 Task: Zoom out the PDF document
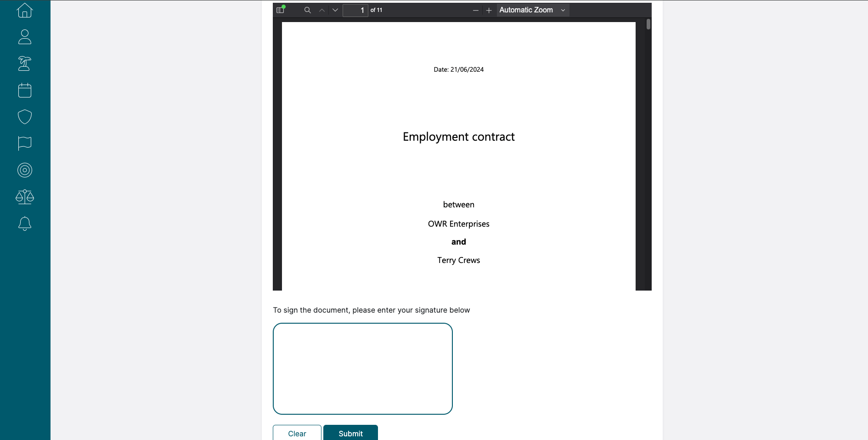(476, 10)
